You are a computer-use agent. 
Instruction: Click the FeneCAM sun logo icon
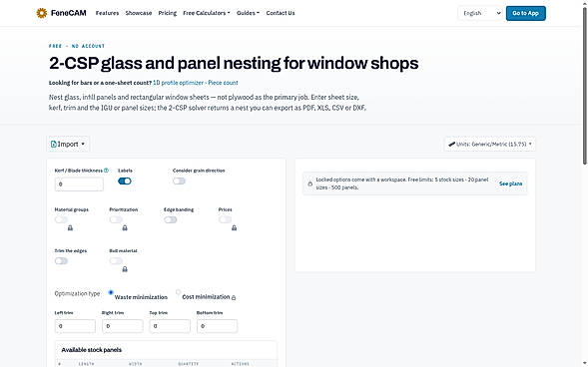coord(42,13)
